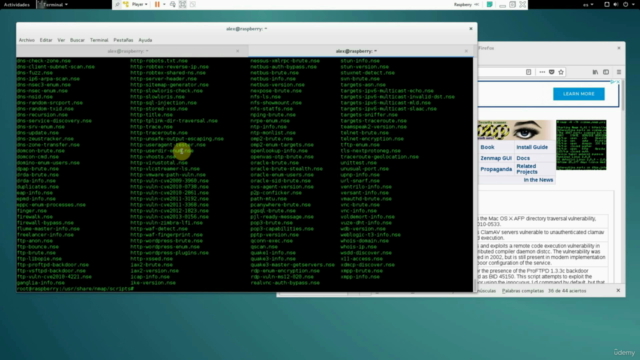The image size is (640, 360).
Task: Open the Propaganda link
Action: [x=496, y=169]
